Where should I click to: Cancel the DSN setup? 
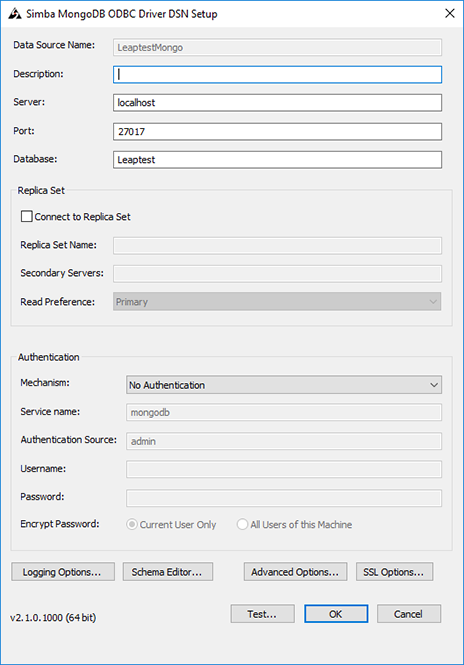[x=409, y=614]
